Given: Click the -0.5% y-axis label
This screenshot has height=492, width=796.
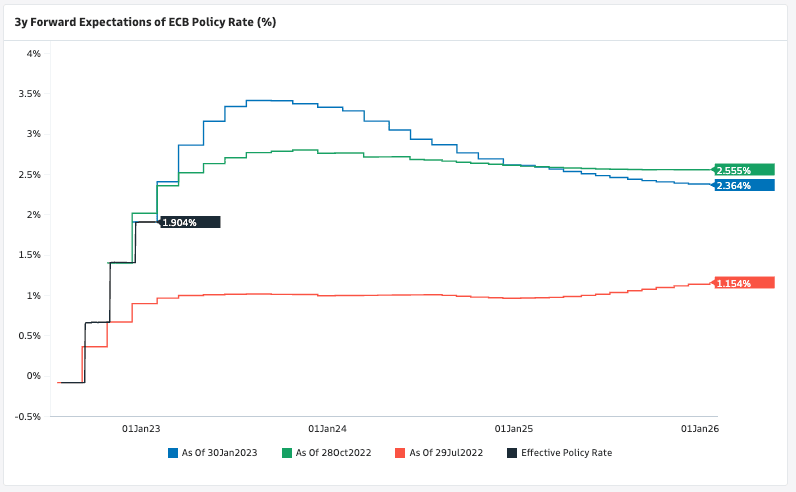Looking at the screenshot, I should (x=27, y=416).
